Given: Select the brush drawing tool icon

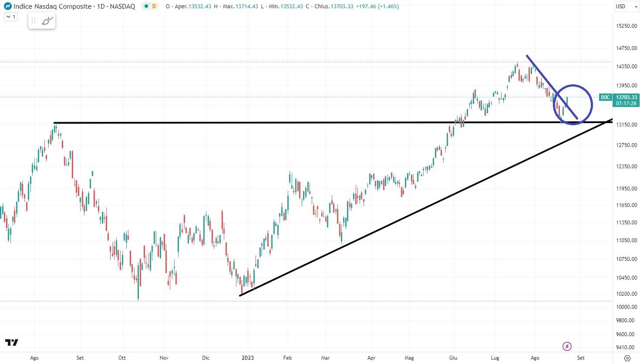Looking at the screenshot, I should click(x=47, y=21).
